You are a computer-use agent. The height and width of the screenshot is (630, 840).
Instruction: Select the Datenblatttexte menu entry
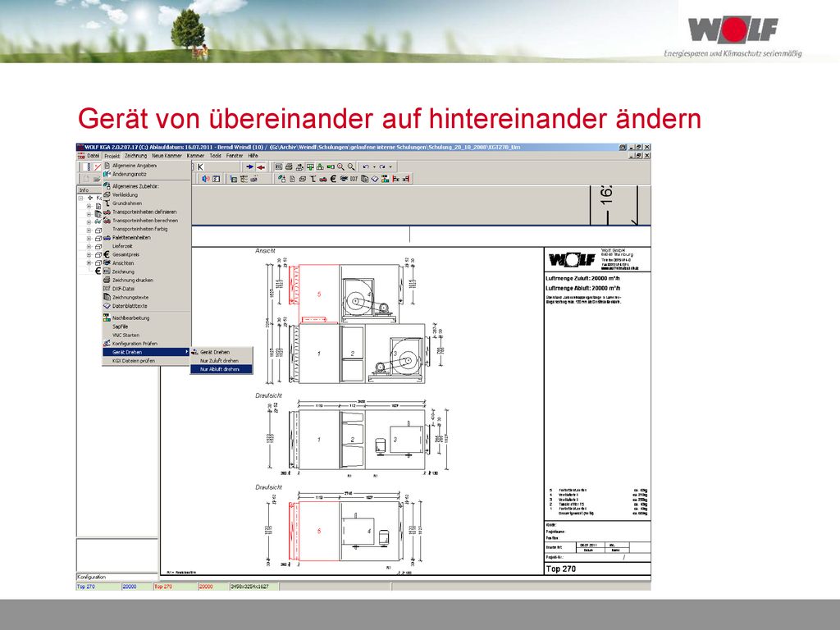coord(146,306)
